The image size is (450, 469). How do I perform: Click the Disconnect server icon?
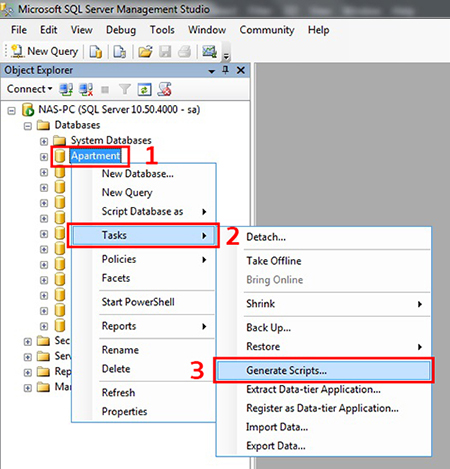click(86, 89)
